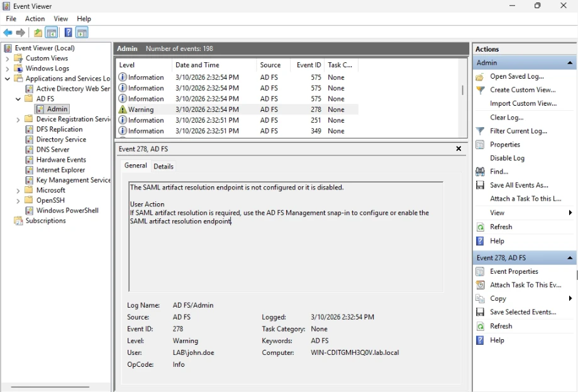Select the Information event with ID 349
This screenshot has width=578, height=392.
click(237, 131)
